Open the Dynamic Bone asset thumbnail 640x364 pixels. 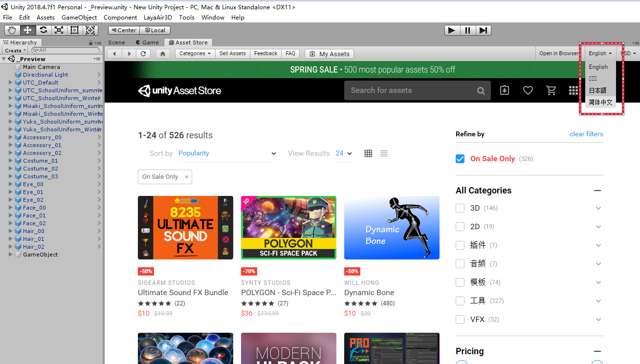click(392, 228)
